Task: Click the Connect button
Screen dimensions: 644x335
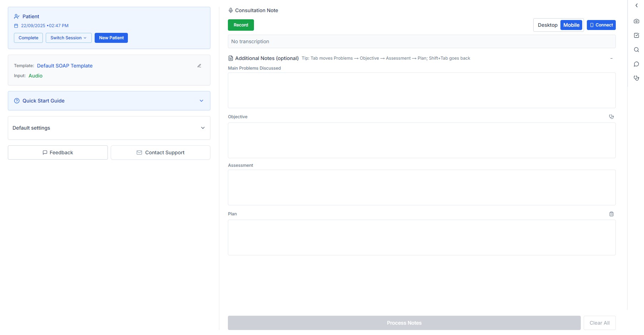Action: (x=601, y=25)
